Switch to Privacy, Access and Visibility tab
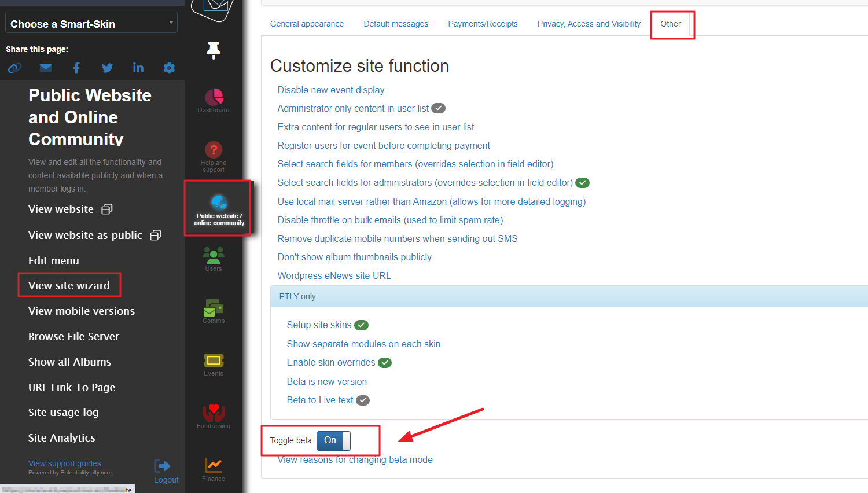This screenshot has height=493, width=868. coord(589,24)
